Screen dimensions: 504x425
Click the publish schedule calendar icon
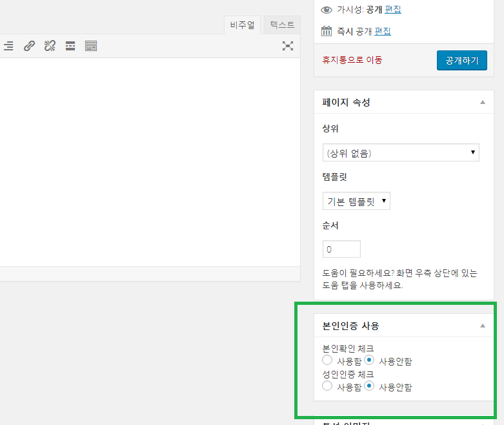tap(327, 31)
